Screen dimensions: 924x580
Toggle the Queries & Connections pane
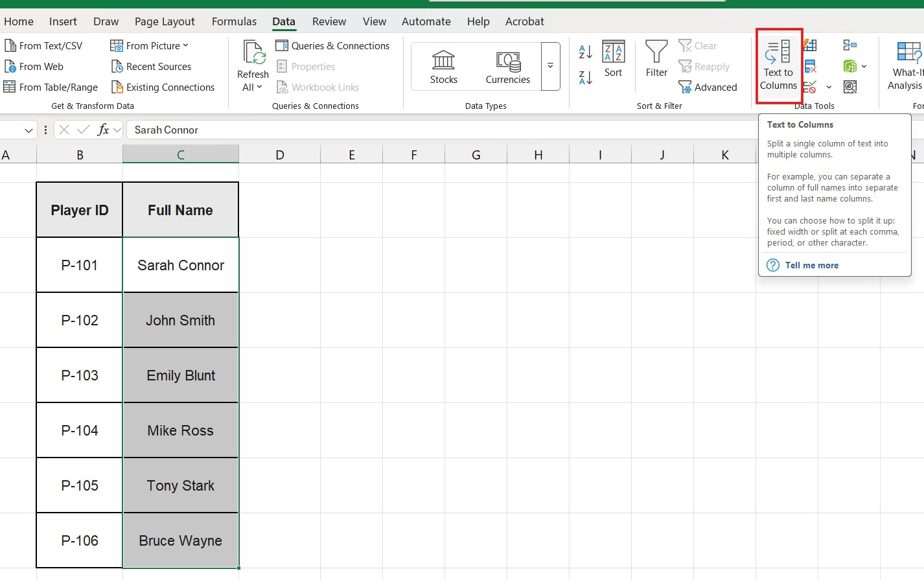point(332,46)
